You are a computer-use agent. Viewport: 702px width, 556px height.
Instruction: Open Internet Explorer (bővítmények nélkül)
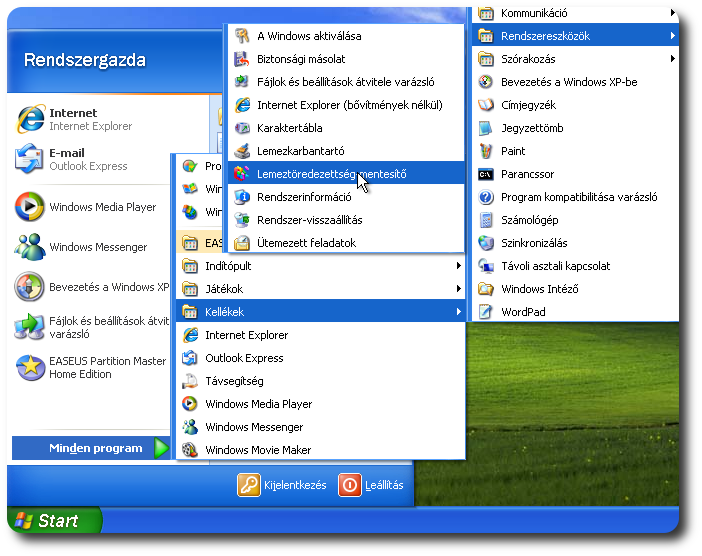[346, 105]
